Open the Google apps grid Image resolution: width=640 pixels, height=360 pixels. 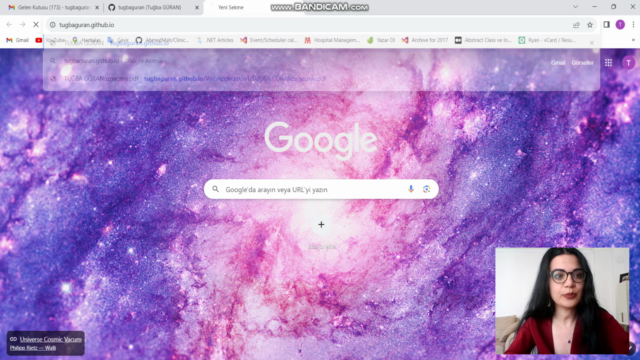click(x=609, y=62)
